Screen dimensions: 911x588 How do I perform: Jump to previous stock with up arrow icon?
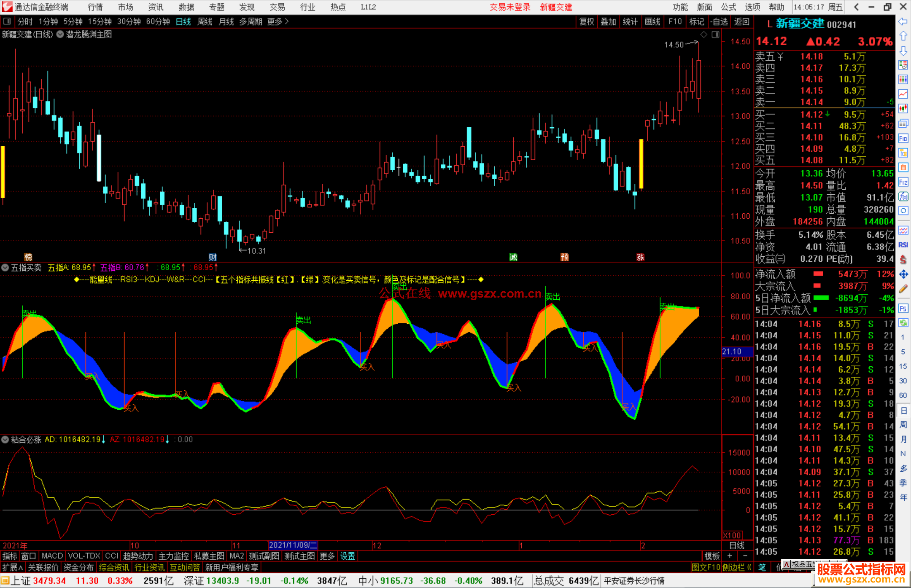[x=903, y=36]
